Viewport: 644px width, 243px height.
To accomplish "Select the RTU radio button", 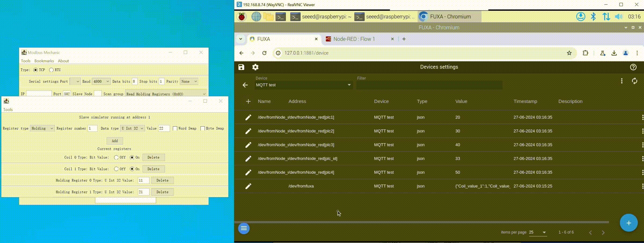I will [51, 70].
